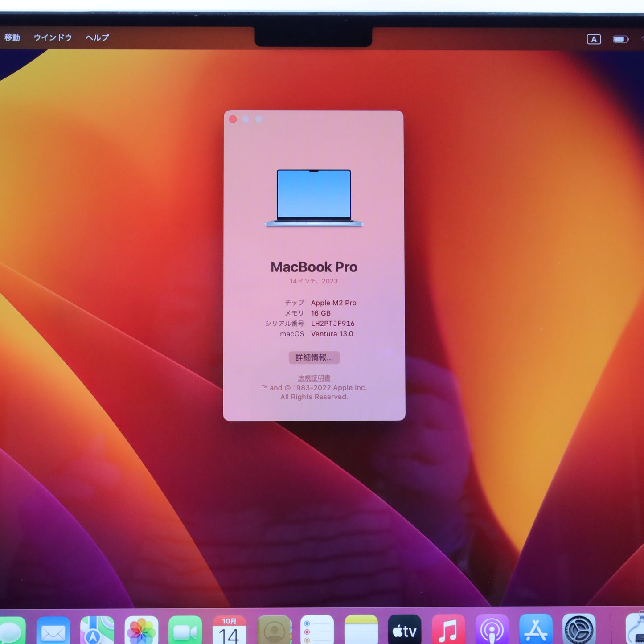Click the battery status indicator

tap(619, 38)
